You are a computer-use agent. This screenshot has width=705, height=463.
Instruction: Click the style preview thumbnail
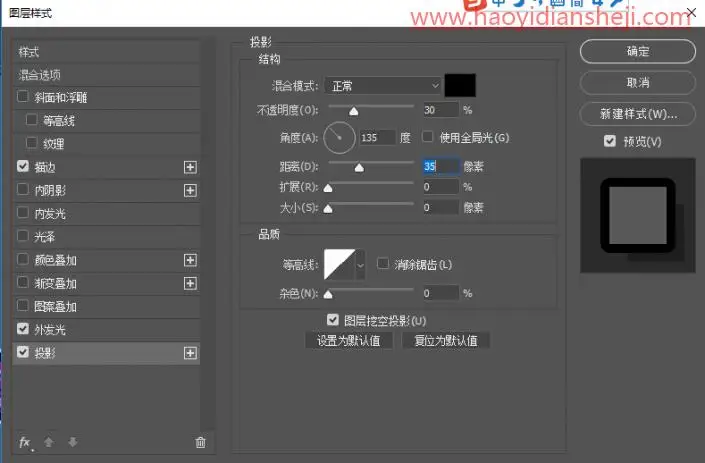pyautogui.click(x=638, y=215)
